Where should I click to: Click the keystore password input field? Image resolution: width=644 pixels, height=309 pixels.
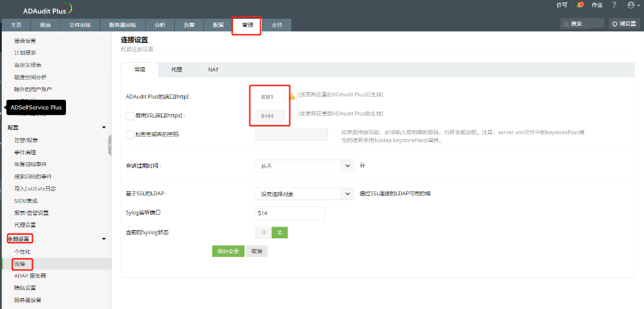[292, 135]
